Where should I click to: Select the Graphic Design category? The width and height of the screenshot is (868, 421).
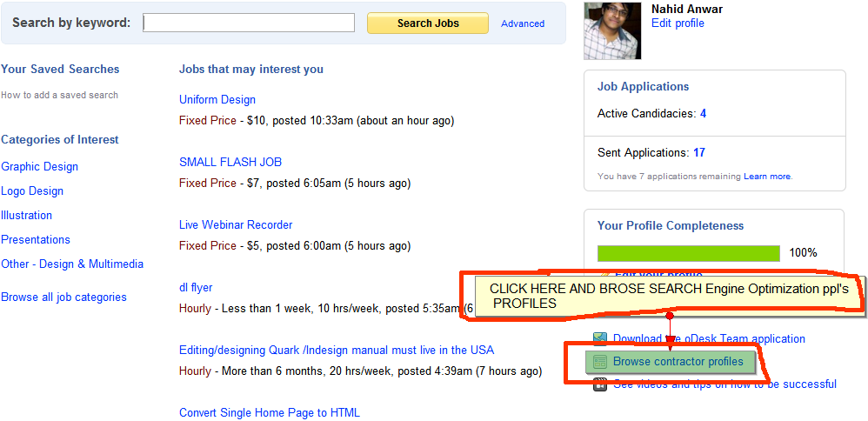coord(39,166)
